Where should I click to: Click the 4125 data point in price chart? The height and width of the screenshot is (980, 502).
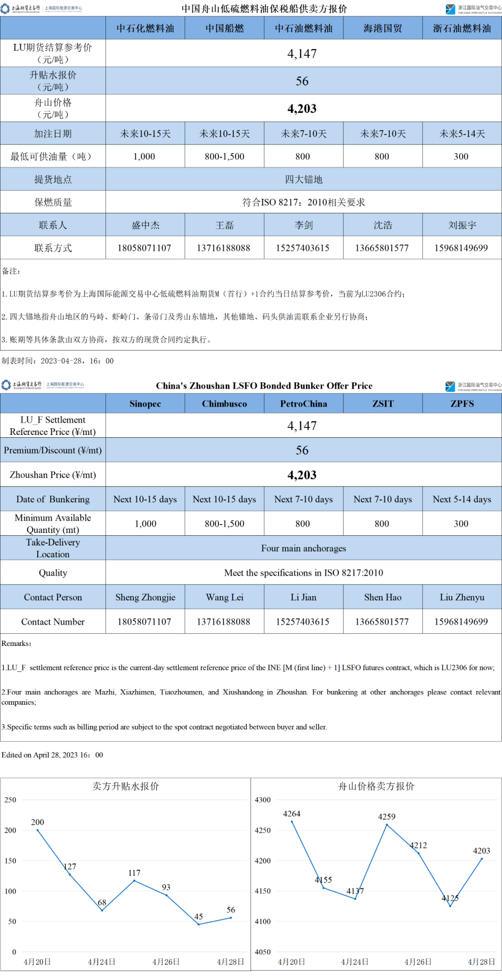click(450, 906)
